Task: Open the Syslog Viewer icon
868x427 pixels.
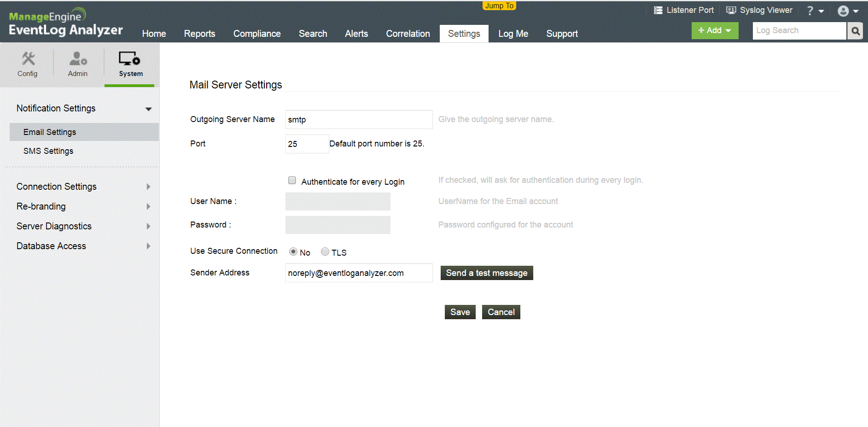Action: [731, 10]
